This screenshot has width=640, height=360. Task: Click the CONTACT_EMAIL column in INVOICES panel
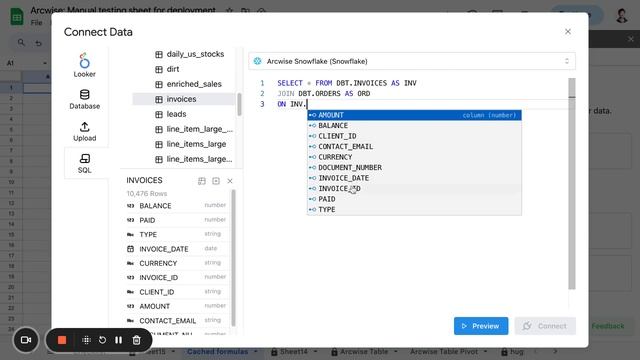pyautogui.click(x=177, y=320)
